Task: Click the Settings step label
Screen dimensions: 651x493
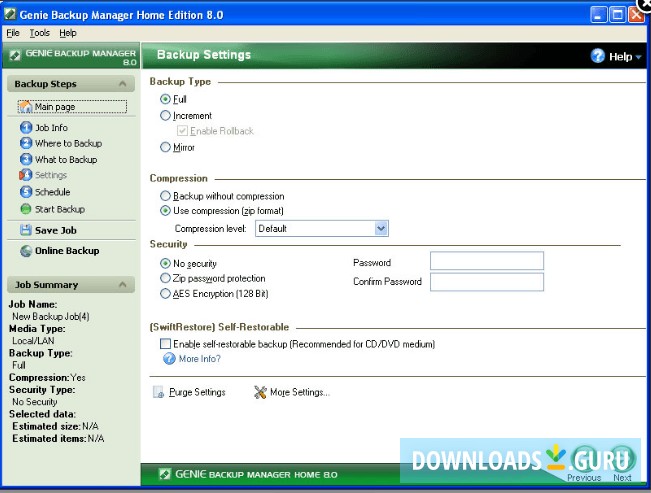Action: (x=51, y=175)
